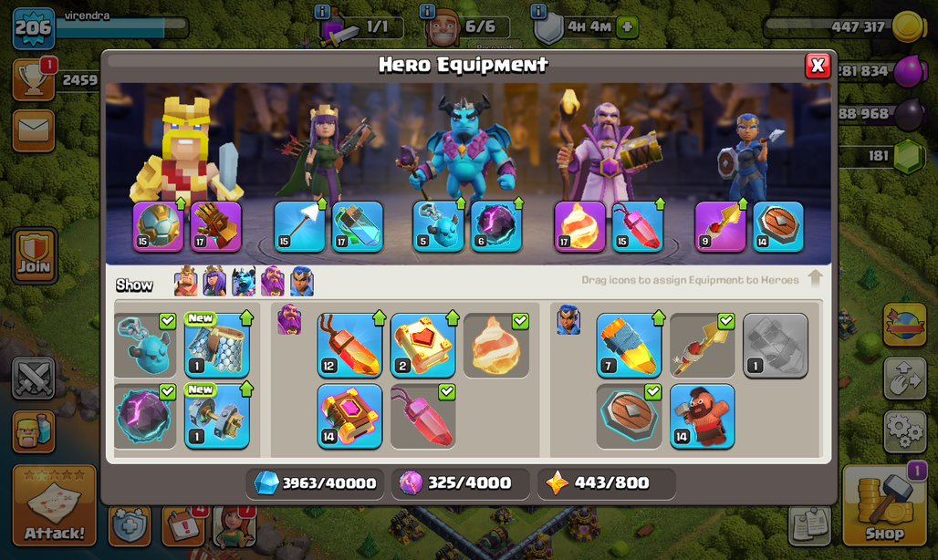Tap the Royal Champion's Seeking Shield slot
This screenshot has width=938, height=560.
point(777,226)
